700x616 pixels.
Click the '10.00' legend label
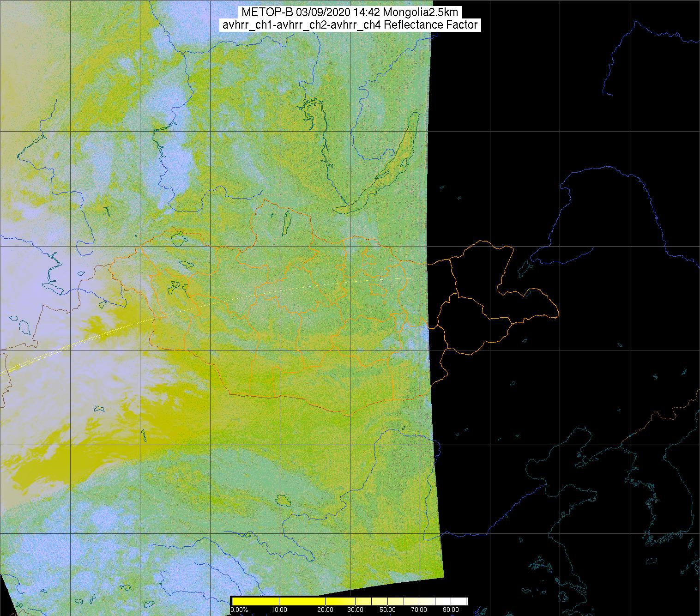tap(280, 610)
